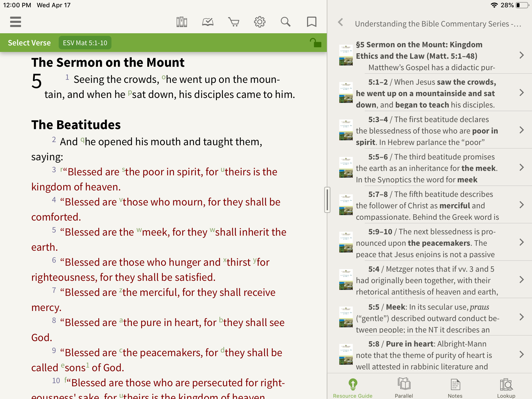
Task: Open settings gear icon
Action: [x=260, y=22]
